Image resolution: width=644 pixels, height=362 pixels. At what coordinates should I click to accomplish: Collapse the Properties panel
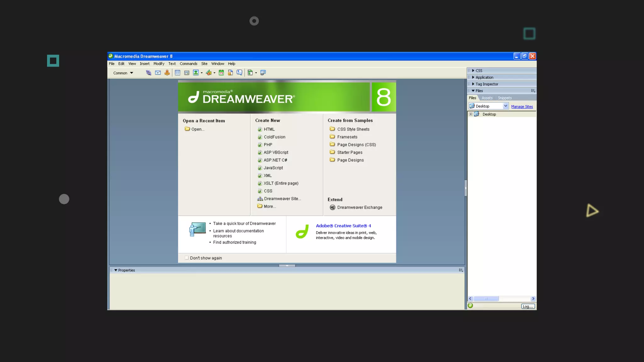[x=116, y=270]
